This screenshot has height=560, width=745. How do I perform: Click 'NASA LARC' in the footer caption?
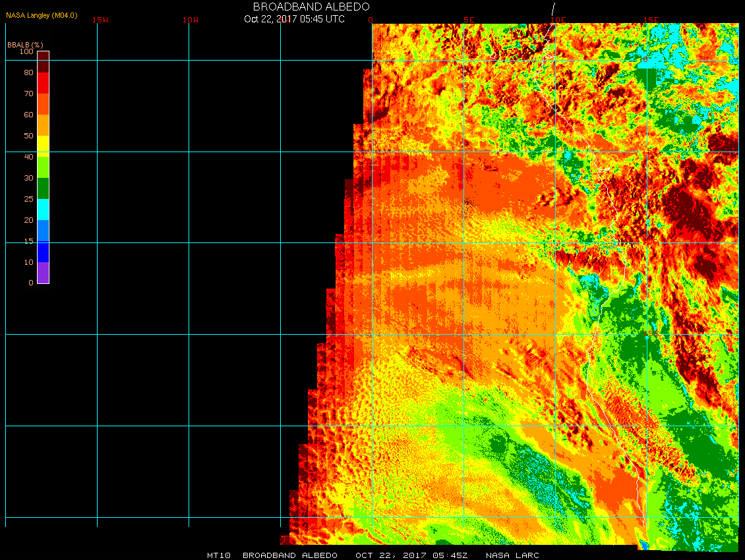tap(512, 555)
